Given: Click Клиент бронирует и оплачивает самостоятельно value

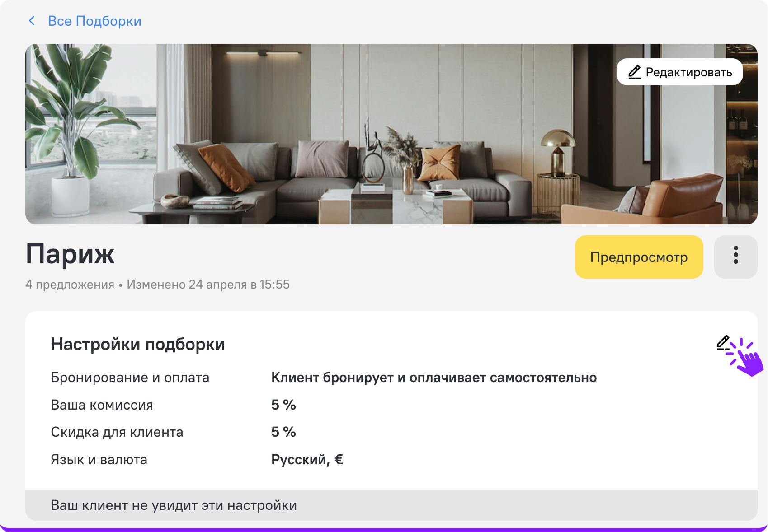Looking at the screenshot, I should [x=433, y=378].
